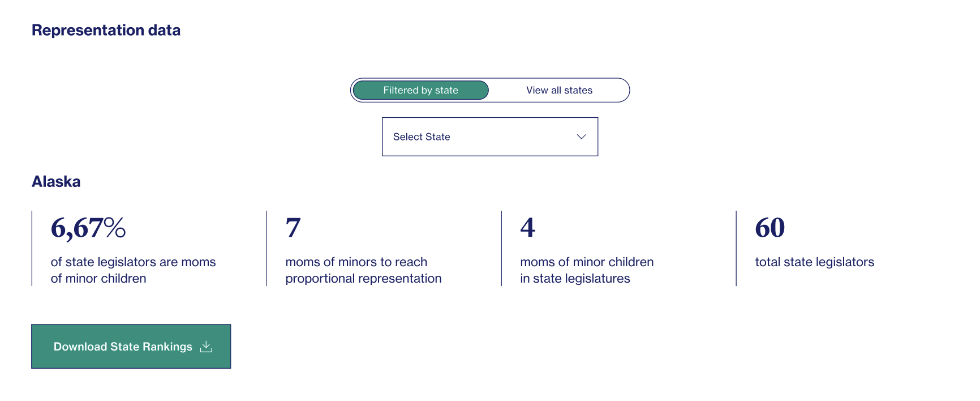Click the Alaska state heading
Image resolution: width=980 pixels, height=401 pixels.
click(56, 181)
